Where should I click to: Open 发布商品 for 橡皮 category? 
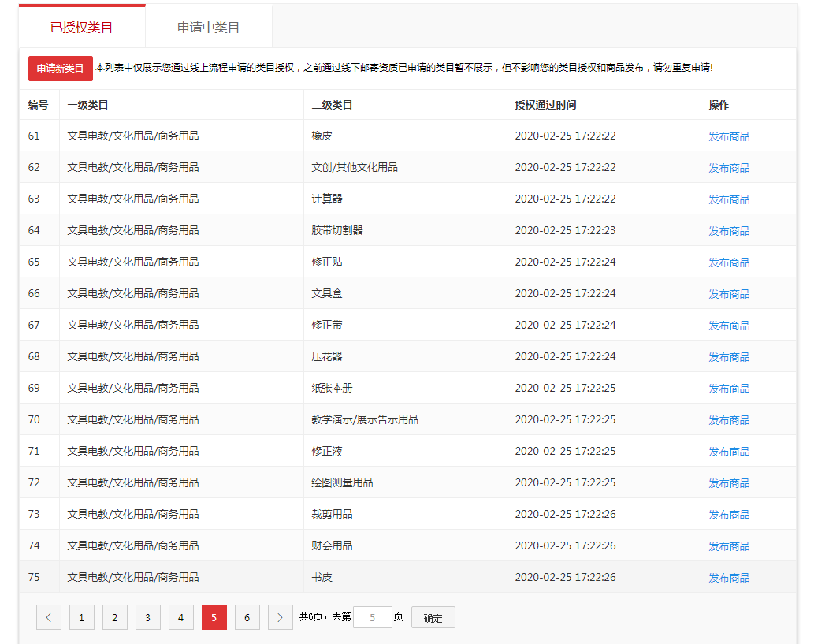[728, 136]
